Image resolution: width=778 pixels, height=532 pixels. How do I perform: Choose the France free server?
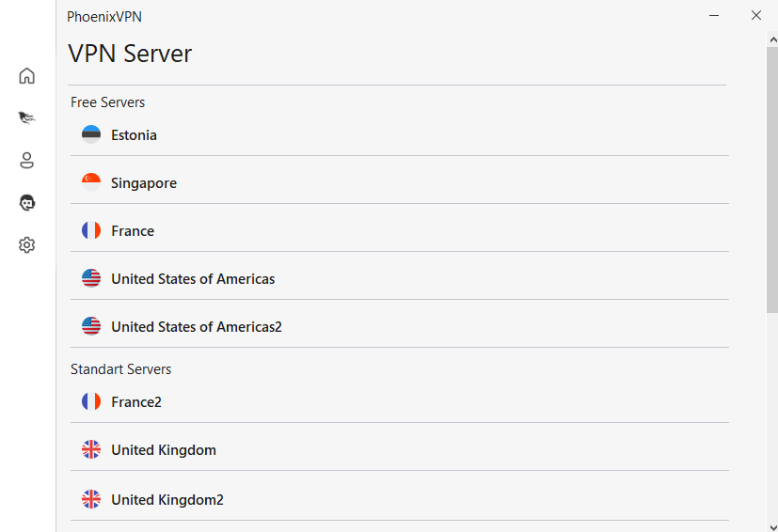[x=400, y=230]
